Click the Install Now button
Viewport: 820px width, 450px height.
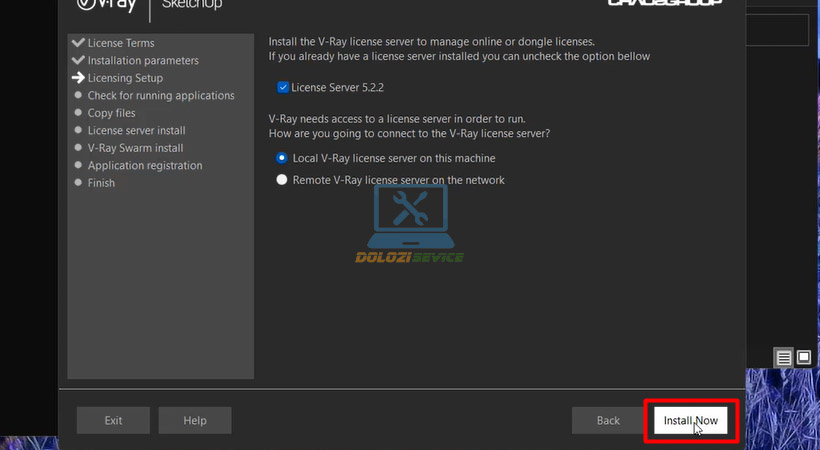click(x=691, y=421)
